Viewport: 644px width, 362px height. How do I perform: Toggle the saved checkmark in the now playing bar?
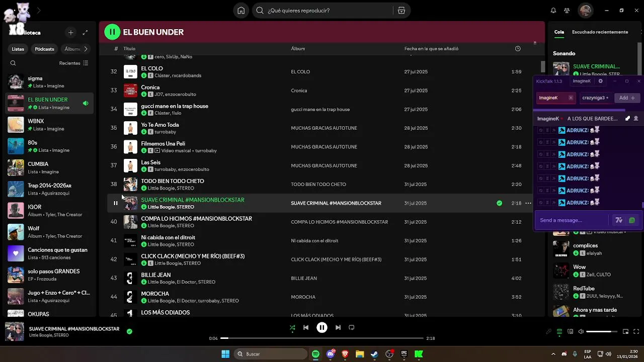129,331
